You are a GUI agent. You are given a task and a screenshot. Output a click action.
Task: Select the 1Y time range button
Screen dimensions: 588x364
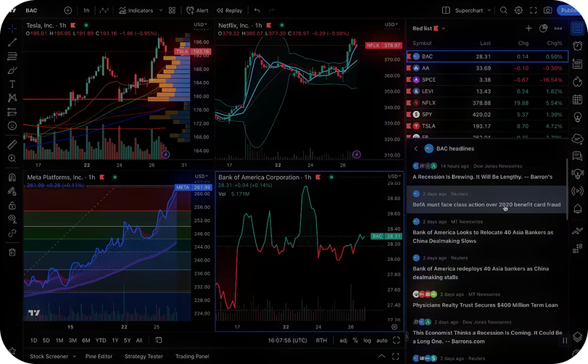coord(115,340)
